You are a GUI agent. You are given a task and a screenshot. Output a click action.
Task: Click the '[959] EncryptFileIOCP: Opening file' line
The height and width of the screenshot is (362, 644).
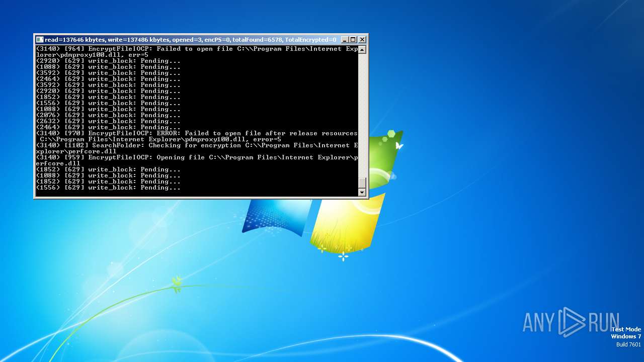197,157
